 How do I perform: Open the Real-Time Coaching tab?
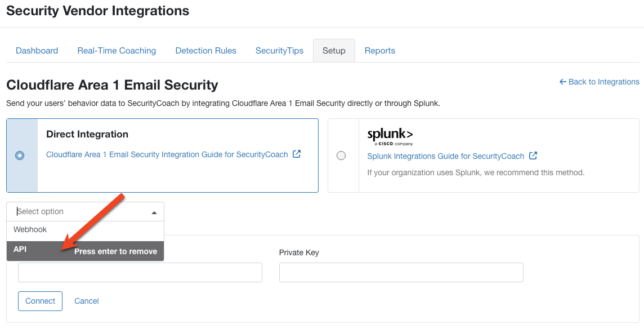click(x=117, y=51)
